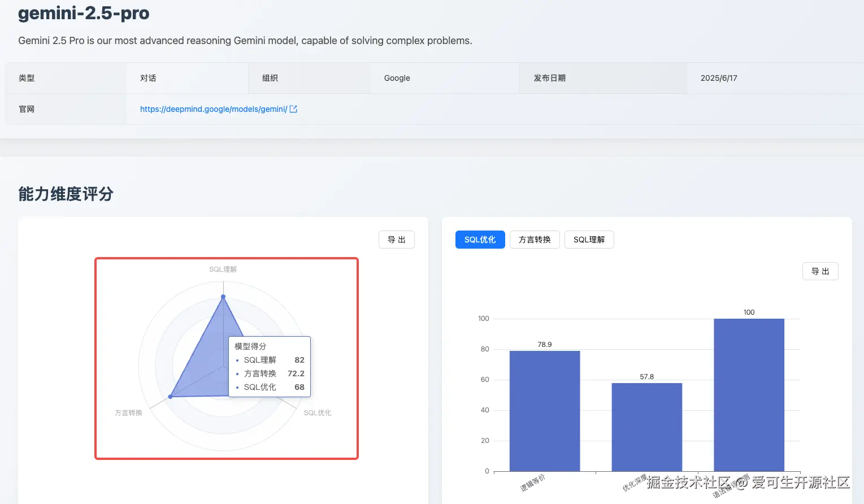Open the external-link icon beside the official website URL
Image resolution: width=864 pixels, height=504 pixels.
pos(293,109)
